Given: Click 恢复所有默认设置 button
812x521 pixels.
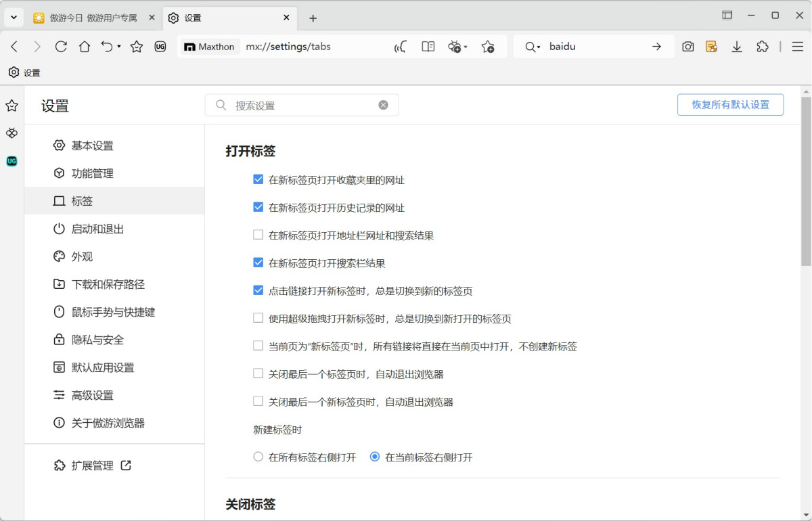Looking at the screenshot, I should (730, 104).
